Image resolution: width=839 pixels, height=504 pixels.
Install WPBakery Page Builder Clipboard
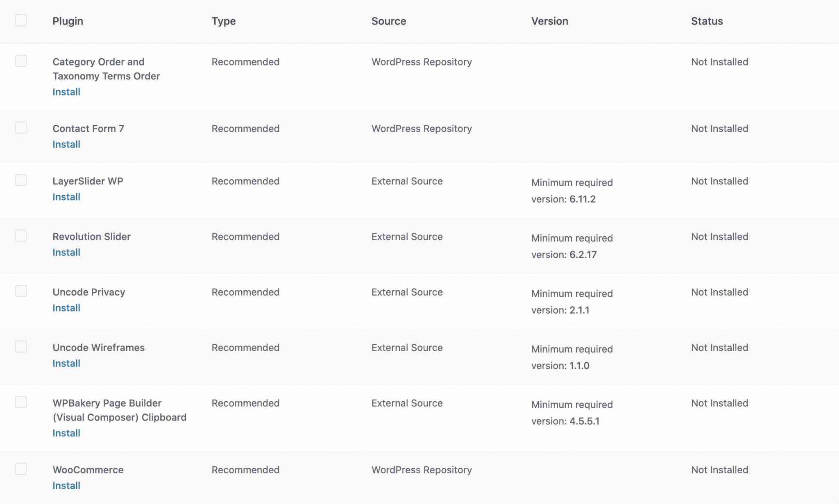tap(66, 433)
